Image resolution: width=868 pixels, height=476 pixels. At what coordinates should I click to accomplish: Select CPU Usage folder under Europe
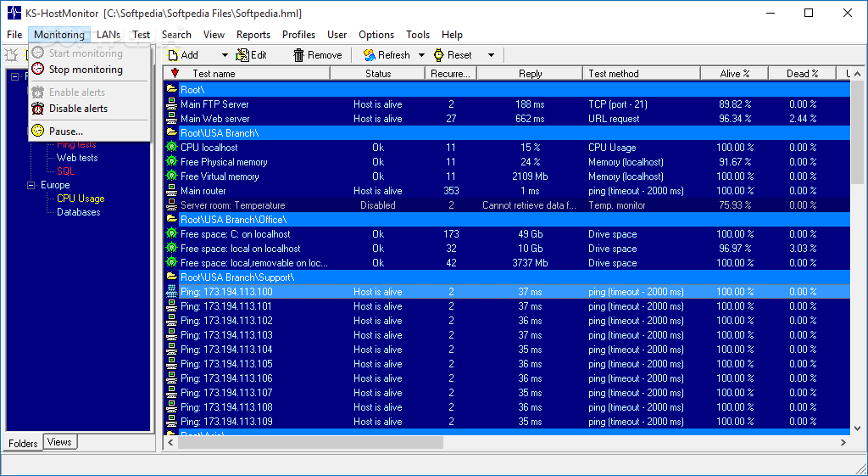point(81,199)
